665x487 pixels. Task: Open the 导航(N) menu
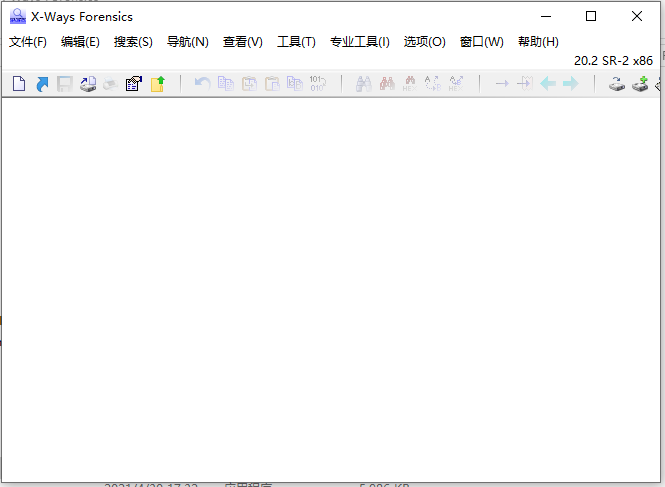coord(187,42)
